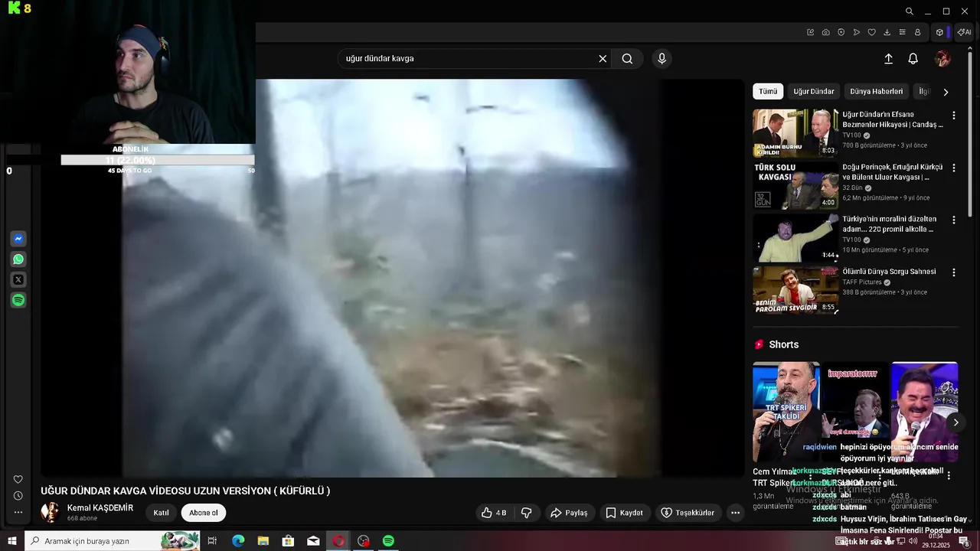980x551 pixels.
Task: Open the video "Uğur Dündar'ın Efsane Bezmenler Hikayesi"
Action: pos(893,119)
